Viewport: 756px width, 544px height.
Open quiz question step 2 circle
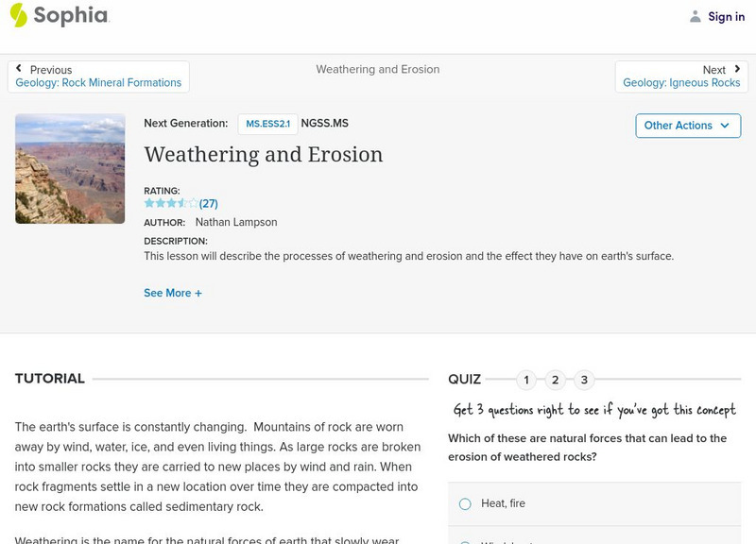[x=555, y=381]
